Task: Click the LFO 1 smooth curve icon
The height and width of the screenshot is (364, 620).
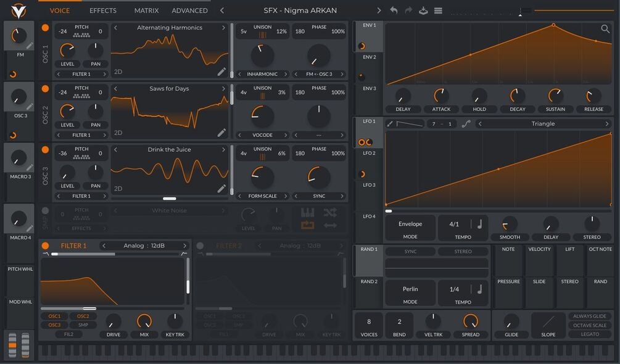Action: point(466,124)
